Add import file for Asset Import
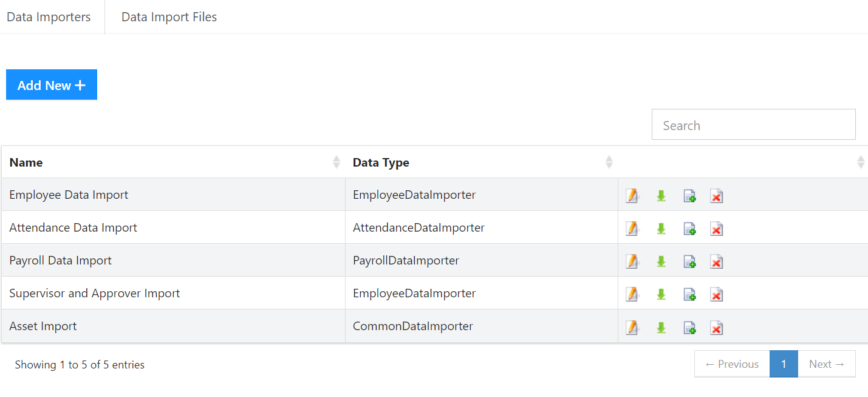The image size is (868, 397). 689,327
